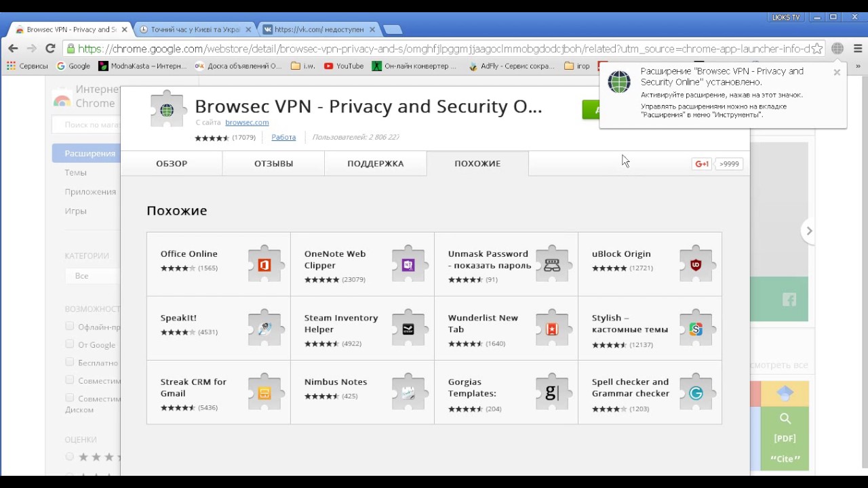Open the ОБЗОР tab
Screen dimensions: 868x488
(x=172, y=163)
